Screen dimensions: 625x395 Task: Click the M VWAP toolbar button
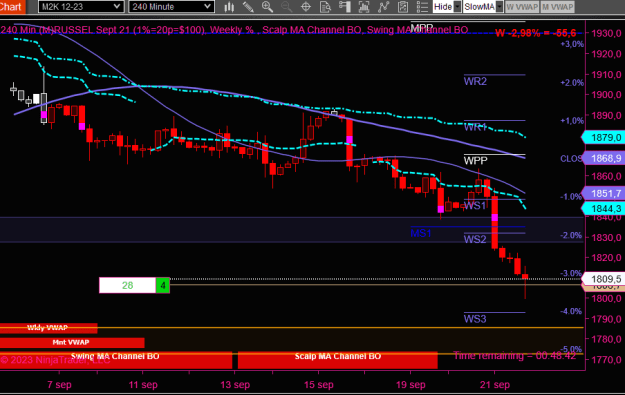point(558,7)
